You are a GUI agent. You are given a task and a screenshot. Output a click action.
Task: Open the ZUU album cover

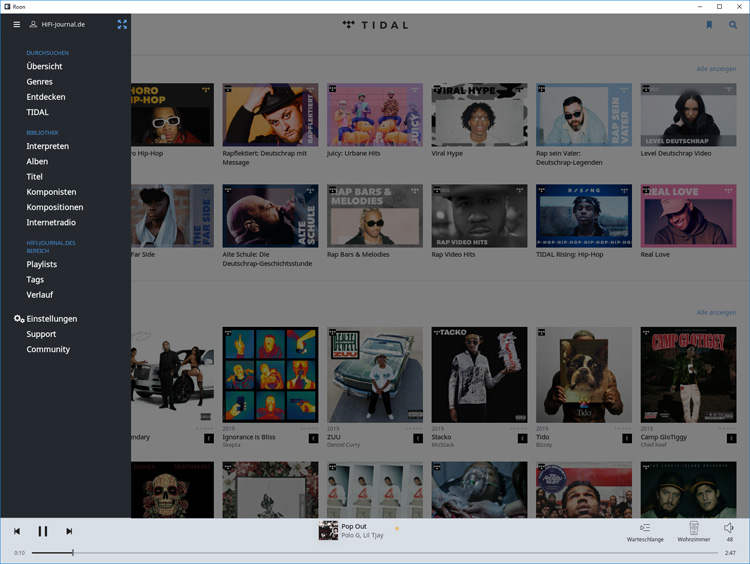(375, 375)
